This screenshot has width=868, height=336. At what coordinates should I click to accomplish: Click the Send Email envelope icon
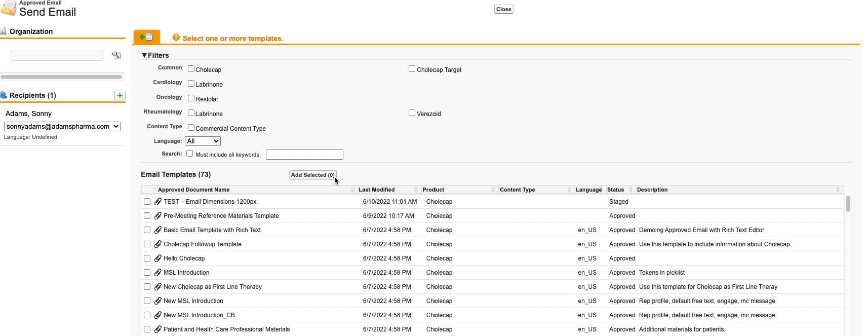point(9,9)
